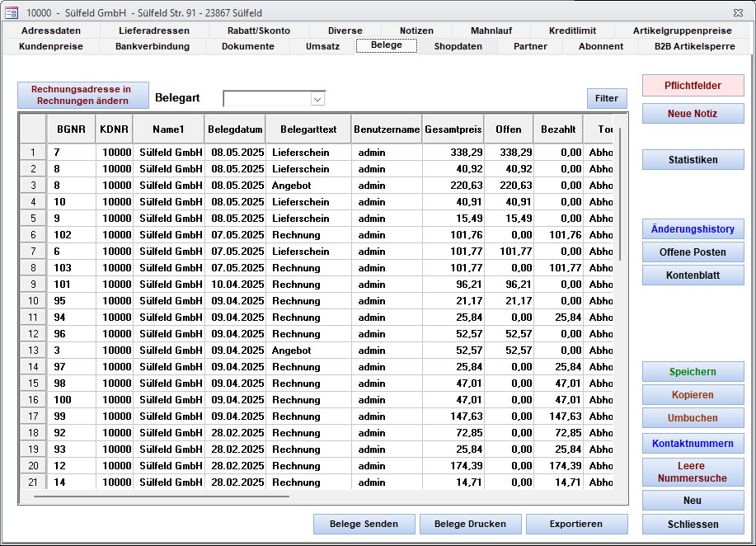Select row 6 via its row selector
756x546 pixels.
tap(33, 235)
